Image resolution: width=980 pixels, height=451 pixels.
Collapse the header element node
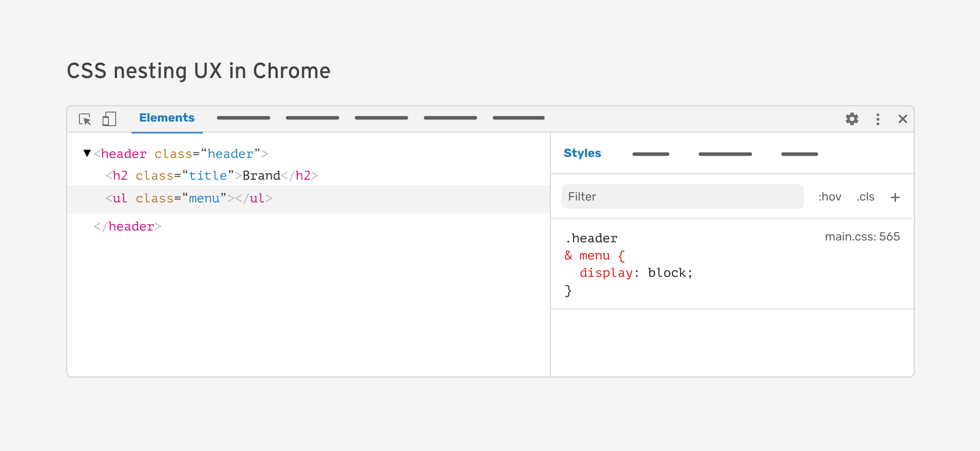87,153
